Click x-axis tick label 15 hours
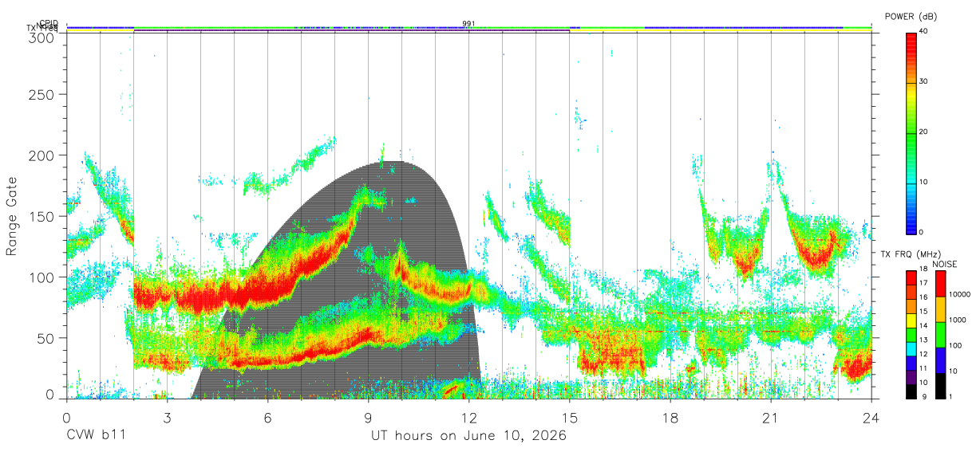This screenshot has width=980, height=452. (569, 417)
